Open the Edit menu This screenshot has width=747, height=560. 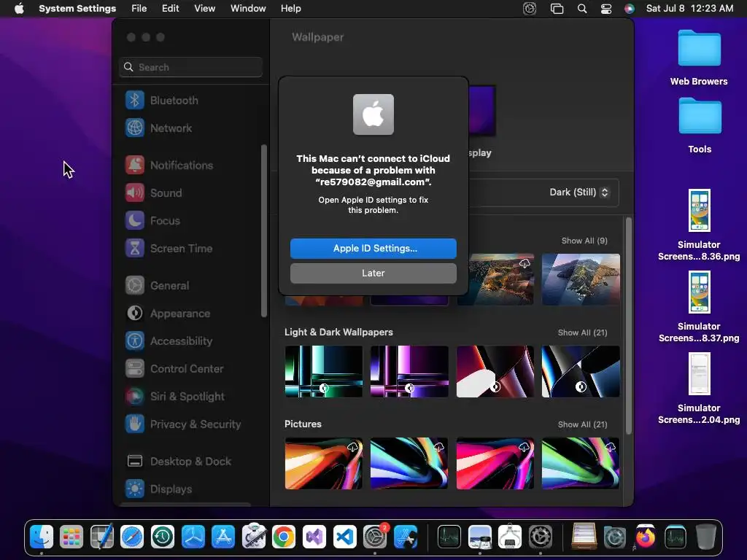click(x=171, y=9)
